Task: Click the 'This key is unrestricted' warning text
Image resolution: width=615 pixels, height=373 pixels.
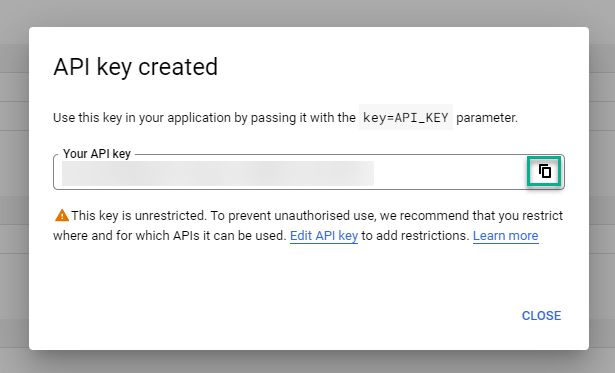Action: pyautogui.click(x=138, y=216)
